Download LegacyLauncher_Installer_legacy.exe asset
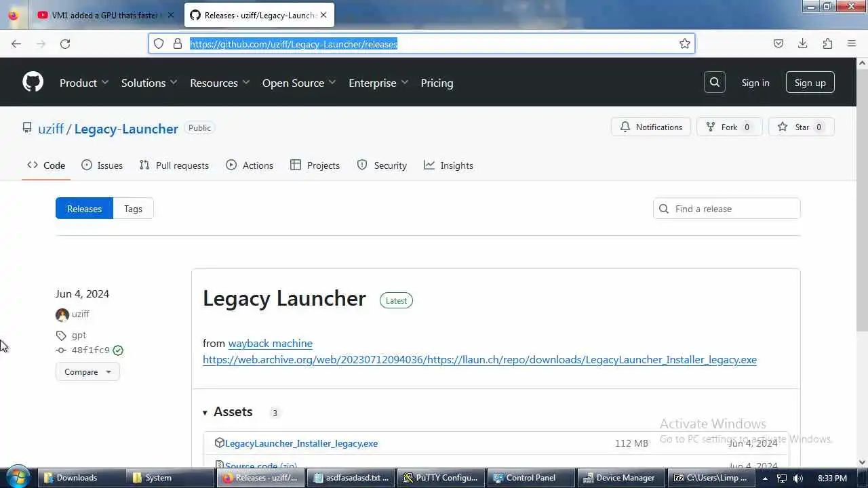This screenshot has width=868, height=488. click(301, 443)
